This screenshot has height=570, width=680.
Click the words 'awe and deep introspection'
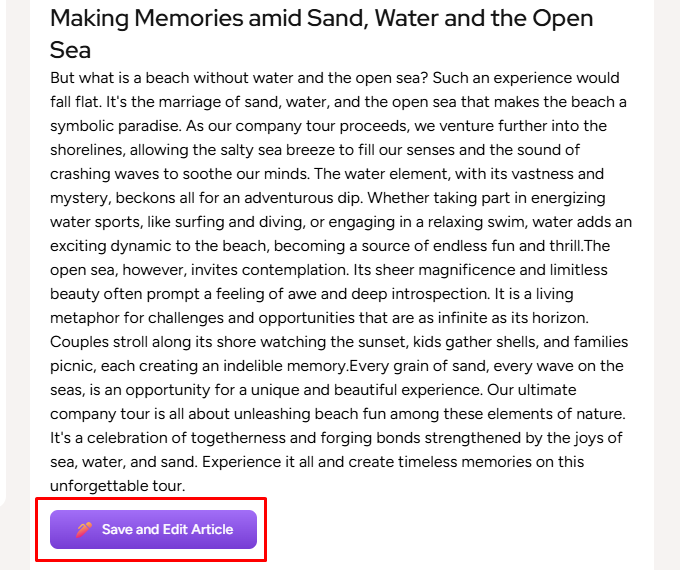(379, 294)
